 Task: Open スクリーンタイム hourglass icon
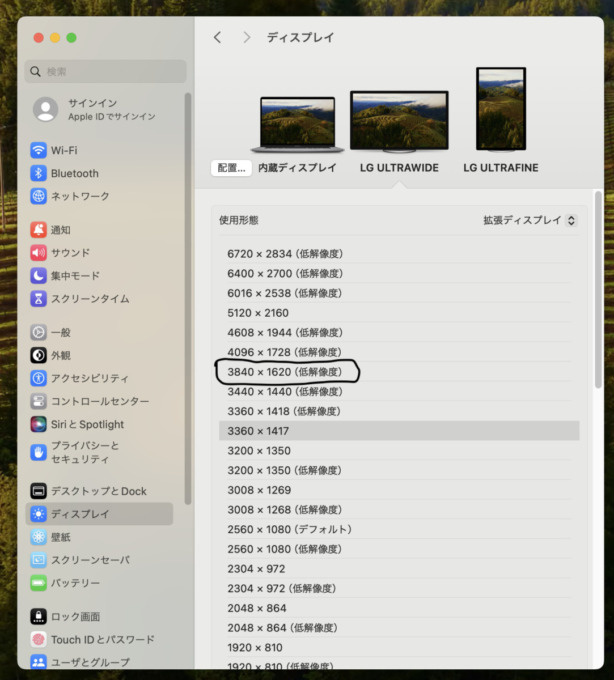pos(38,298)
